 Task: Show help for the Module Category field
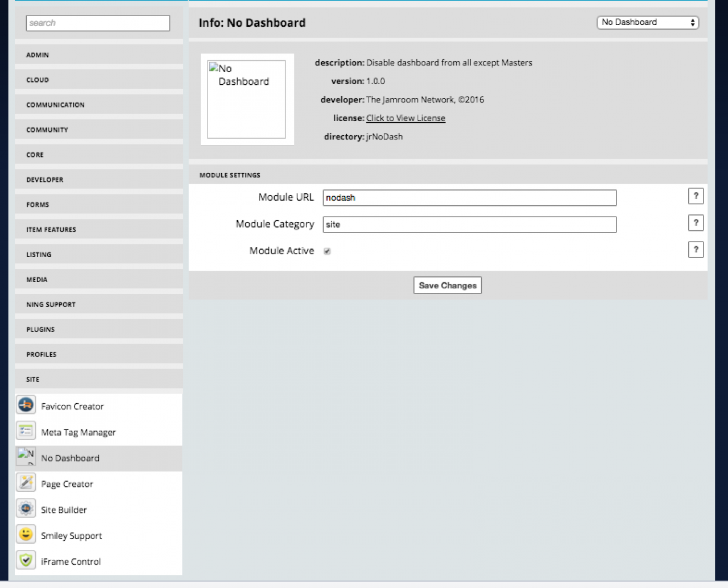[696, 223]
